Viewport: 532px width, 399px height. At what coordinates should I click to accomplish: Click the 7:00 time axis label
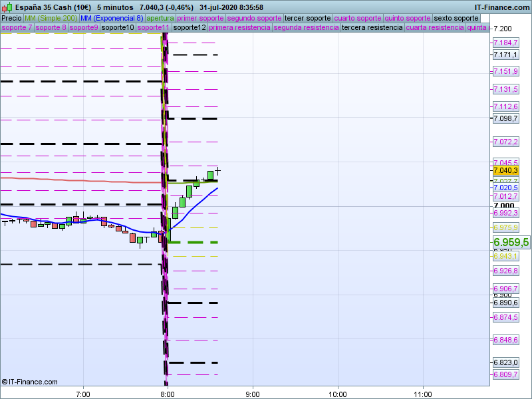[83, 394]
